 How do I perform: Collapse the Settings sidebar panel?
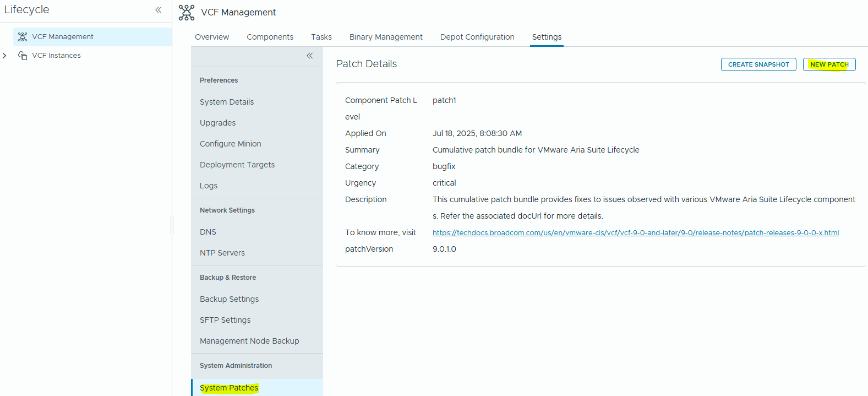310,56
